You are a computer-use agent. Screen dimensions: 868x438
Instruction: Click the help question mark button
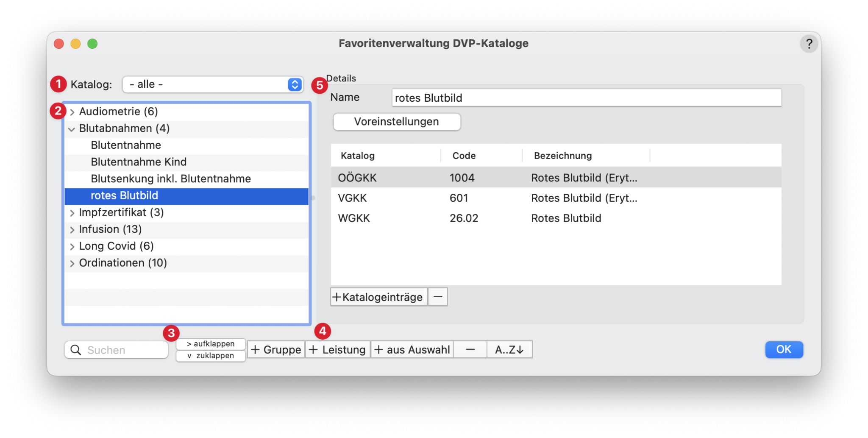click(809, 44)
